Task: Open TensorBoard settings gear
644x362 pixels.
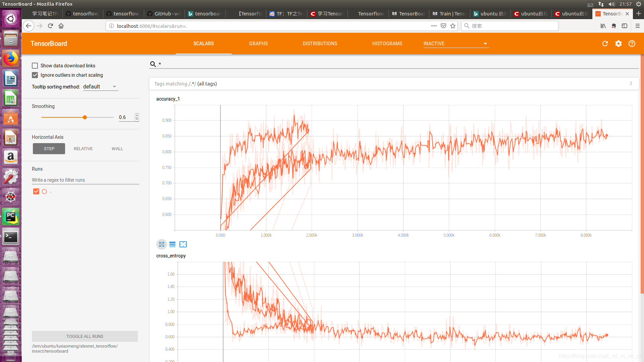Action: pyautogui.click(x=619, y=44)
